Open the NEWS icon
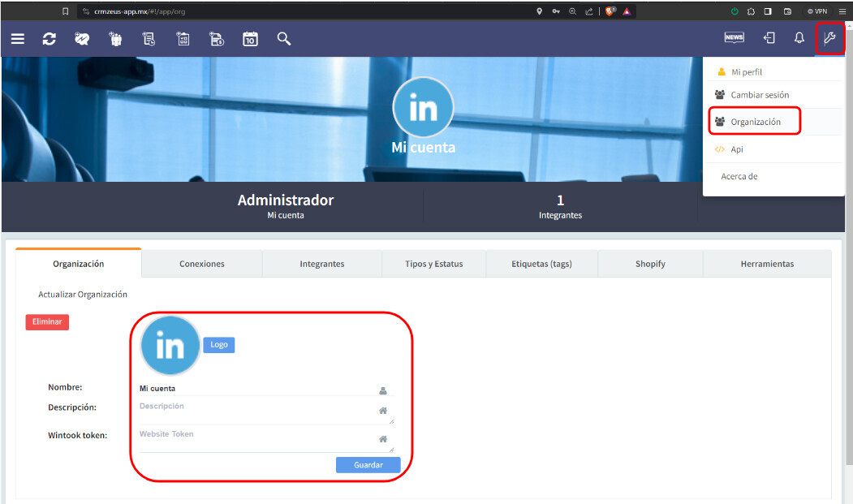The height and width of the screenshot is (504, 853). pos(734,38)
